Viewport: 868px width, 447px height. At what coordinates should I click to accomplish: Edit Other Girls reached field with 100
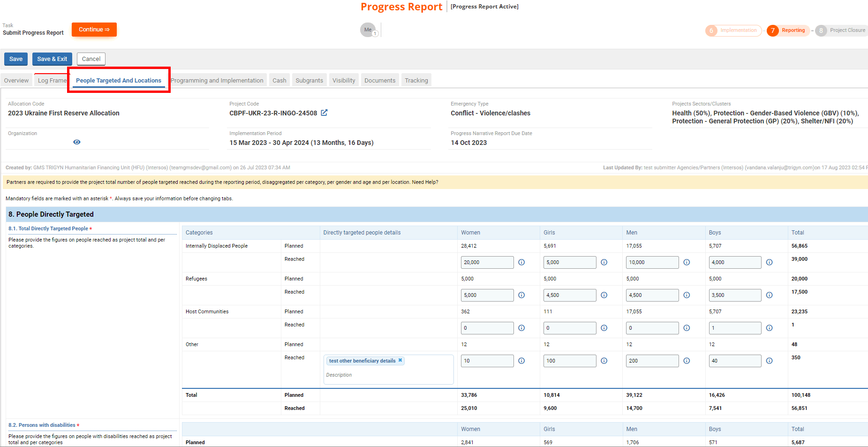point(570,361)
